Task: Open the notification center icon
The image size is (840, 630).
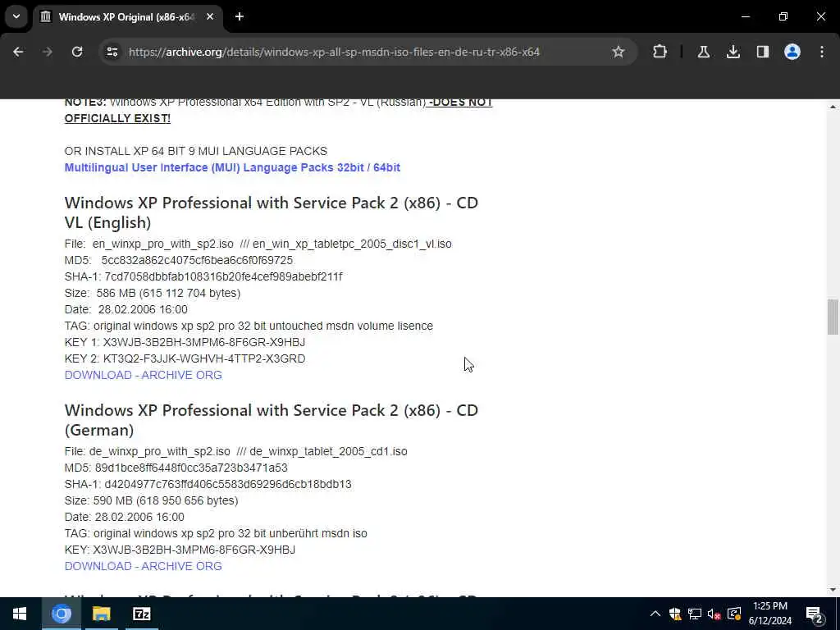Action: tap(815, 614)
